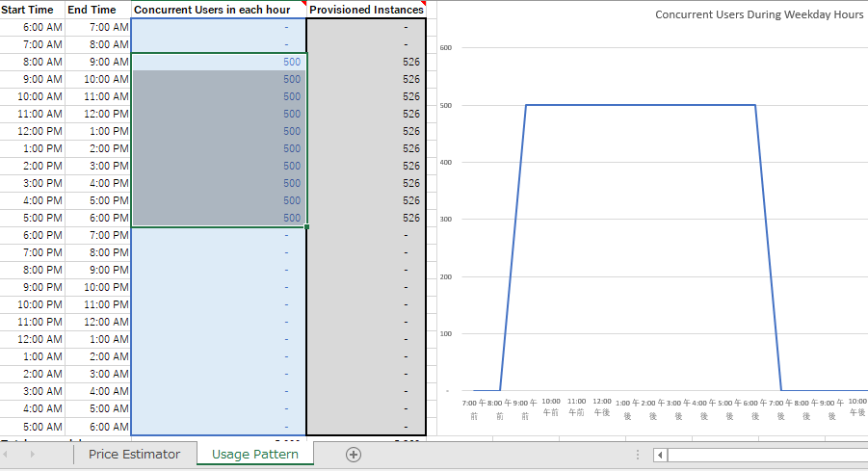
Task: Click the blue data line on the chart
Action: [641, 105]
